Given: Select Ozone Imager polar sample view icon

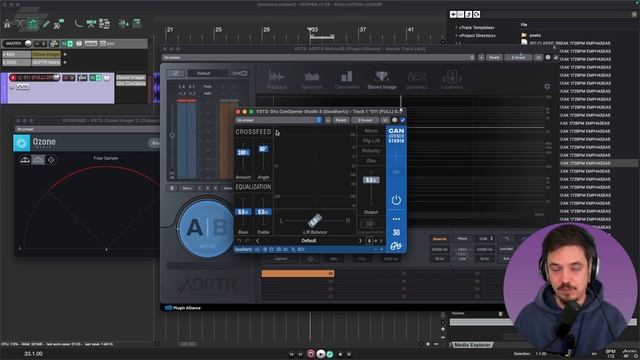Looking at the screenshot, I should pos(25,160).
